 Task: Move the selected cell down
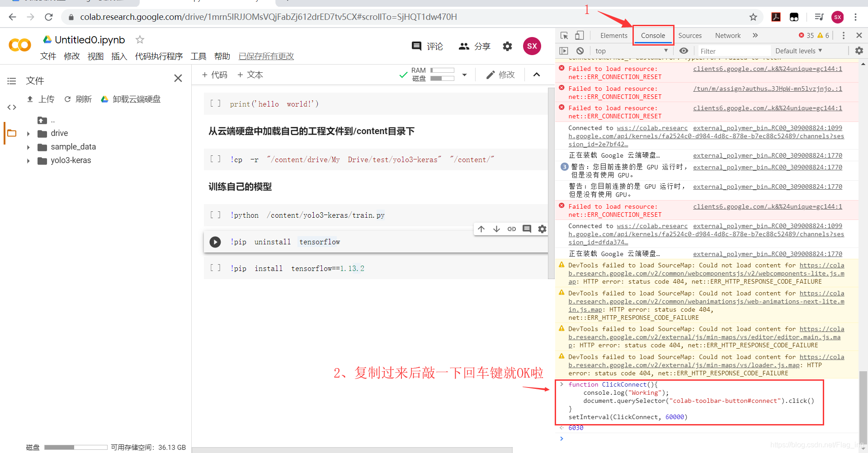point(496,229)
